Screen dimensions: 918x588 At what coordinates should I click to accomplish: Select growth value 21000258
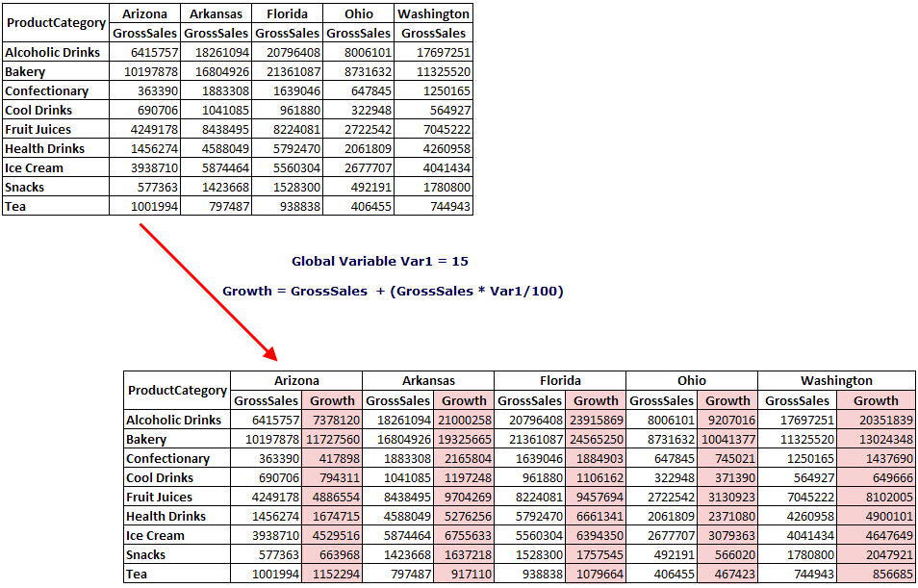point(465,421)
